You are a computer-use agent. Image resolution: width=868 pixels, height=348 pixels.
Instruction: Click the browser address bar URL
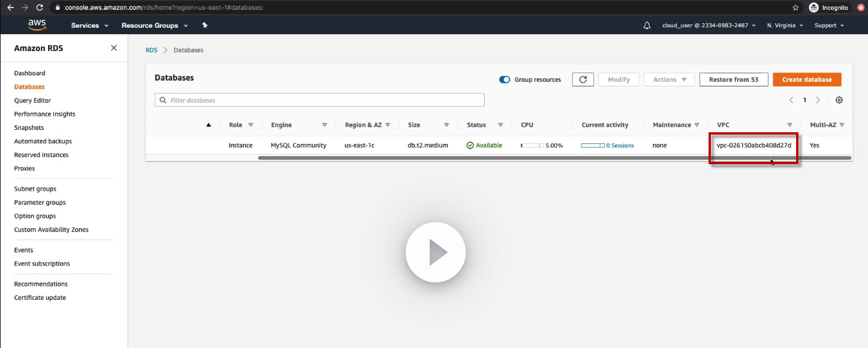point(165,8)
